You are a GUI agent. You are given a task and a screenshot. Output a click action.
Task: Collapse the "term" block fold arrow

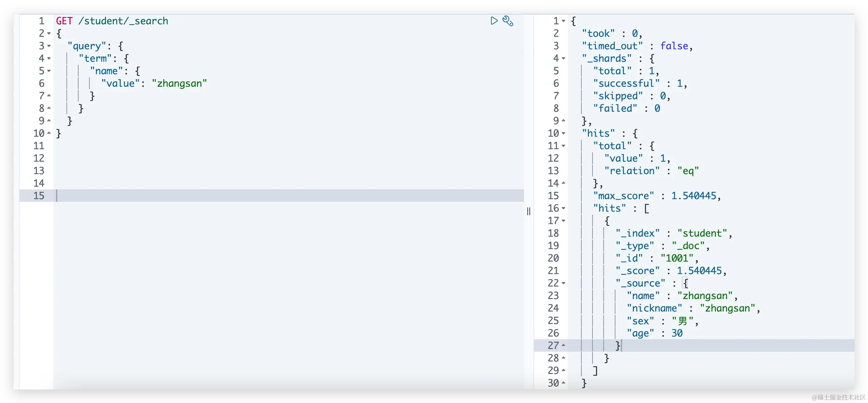49,58
